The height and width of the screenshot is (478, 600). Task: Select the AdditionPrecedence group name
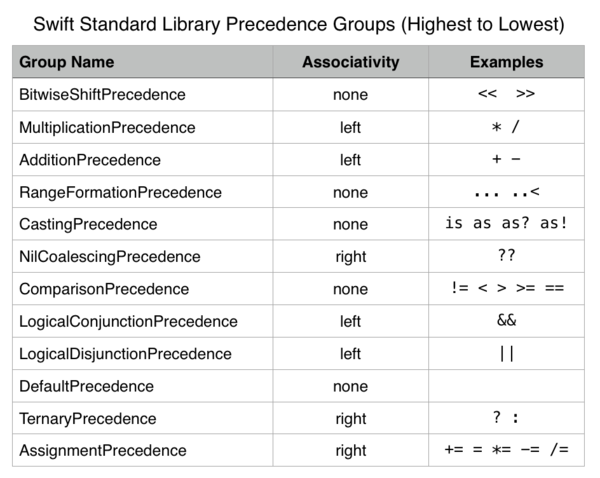click(90, 160)
